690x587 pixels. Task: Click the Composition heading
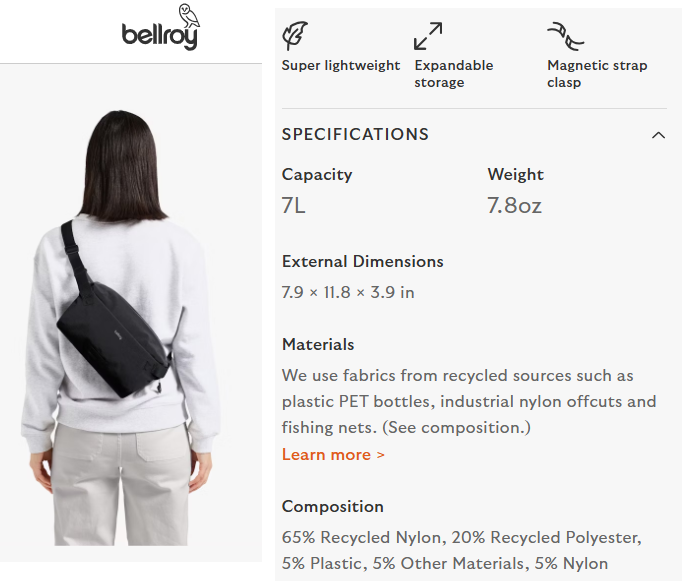click(x=332, y=506)
